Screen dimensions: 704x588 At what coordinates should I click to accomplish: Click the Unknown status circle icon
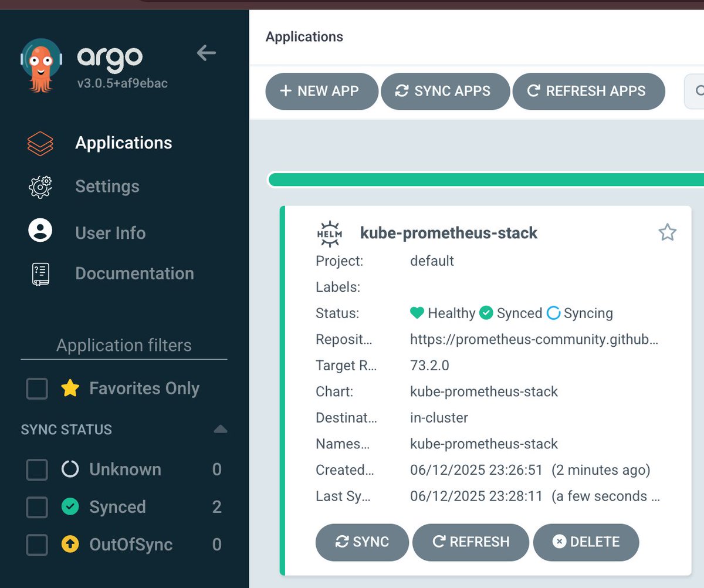(x=70, y=469)
